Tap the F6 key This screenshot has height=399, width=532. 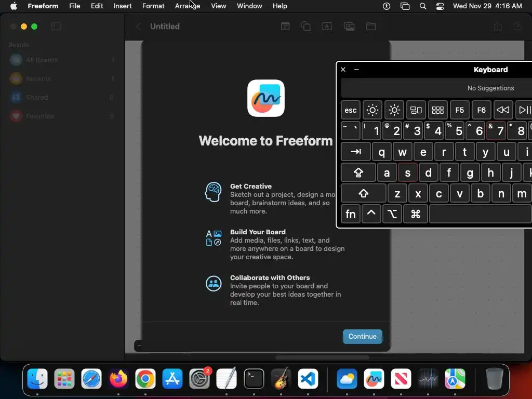[481, 110]
